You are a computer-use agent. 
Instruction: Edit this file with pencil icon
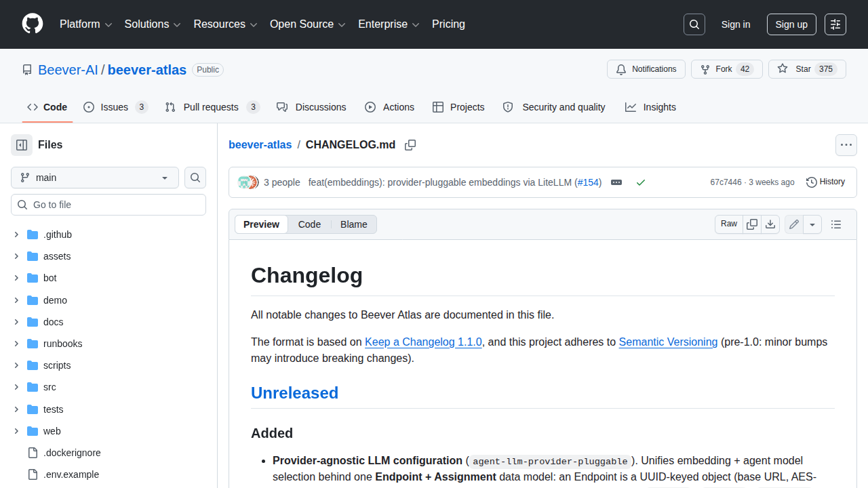(794, 224)
